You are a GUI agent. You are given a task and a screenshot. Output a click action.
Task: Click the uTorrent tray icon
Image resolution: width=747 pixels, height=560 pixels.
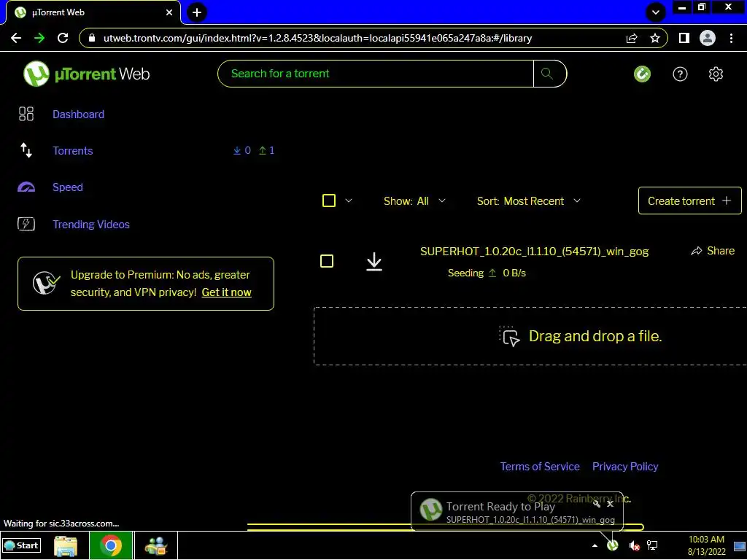(x=613, y=545)
